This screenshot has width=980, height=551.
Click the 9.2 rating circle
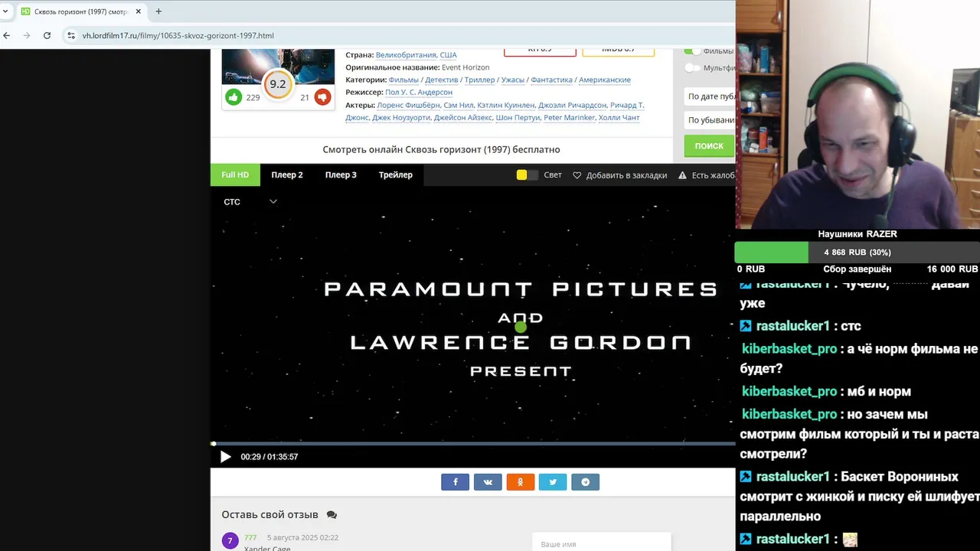278,84
